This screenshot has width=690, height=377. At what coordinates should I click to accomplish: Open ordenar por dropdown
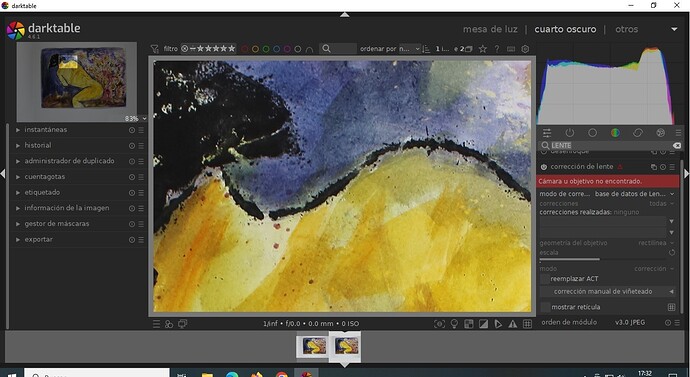pyautogui.click(x=409, y=49)
